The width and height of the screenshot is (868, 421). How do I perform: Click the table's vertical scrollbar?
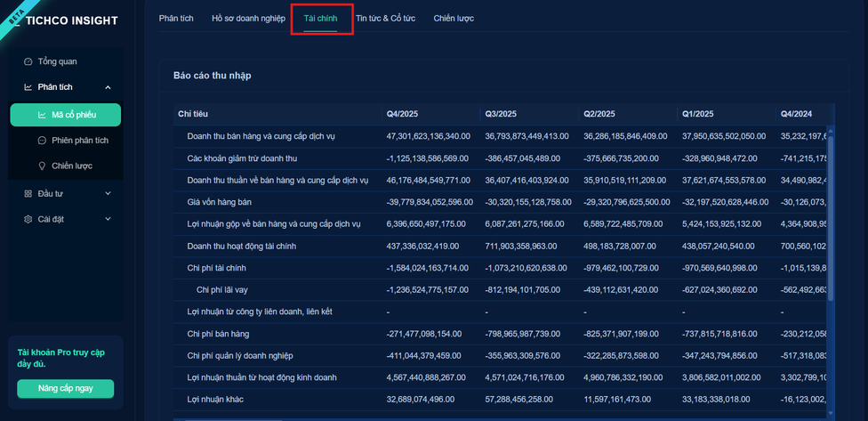pos(832,223)
